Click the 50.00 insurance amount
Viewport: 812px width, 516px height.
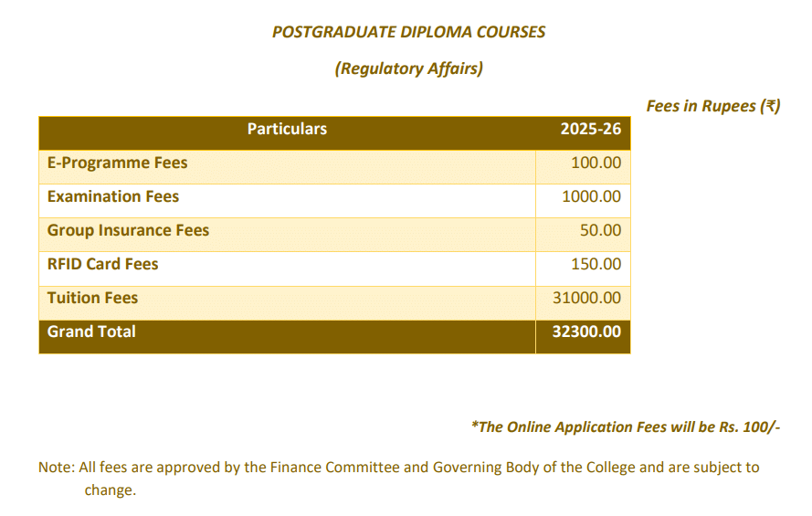[600, 231]
